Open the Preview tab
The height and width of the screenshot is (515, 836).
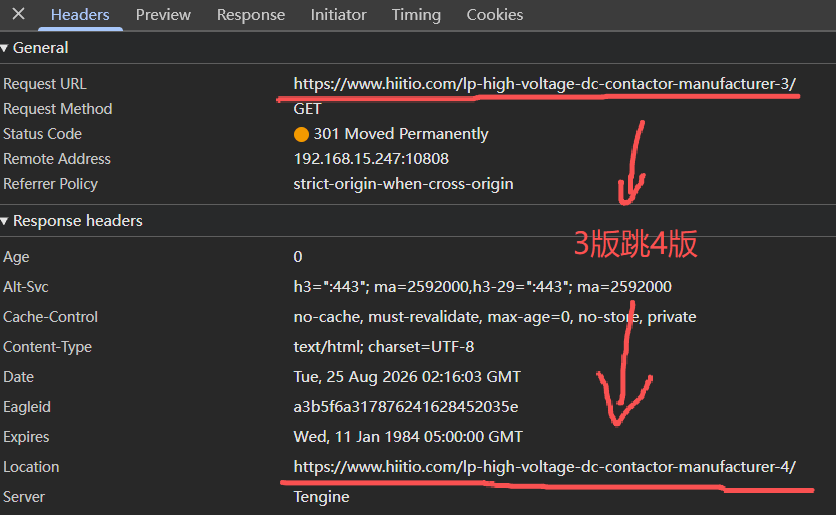(163, 15)
